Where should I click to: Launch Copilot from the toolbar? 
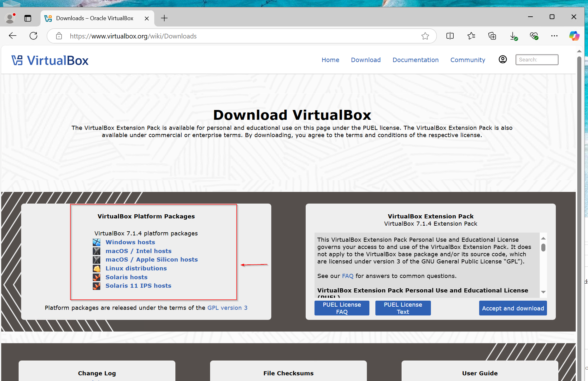click(x=574, y=36)
